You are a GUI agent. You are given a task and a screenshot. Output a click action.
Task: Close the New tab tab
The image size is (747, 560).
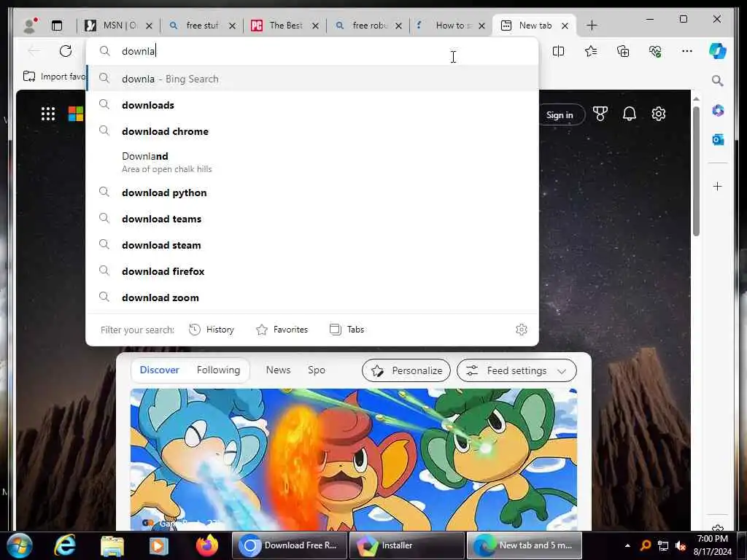tap(565, 26)
